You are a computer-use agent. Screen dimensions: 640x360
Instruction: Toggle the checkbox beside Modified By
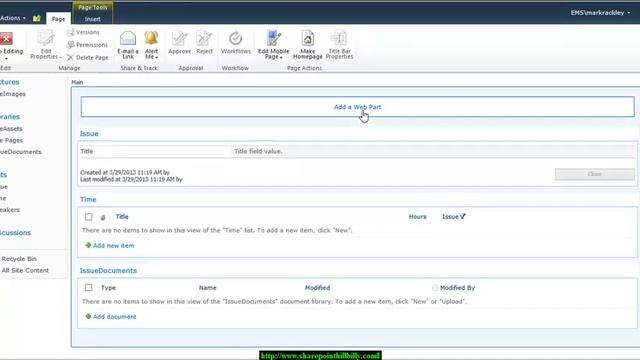click(x=435, y=288)
